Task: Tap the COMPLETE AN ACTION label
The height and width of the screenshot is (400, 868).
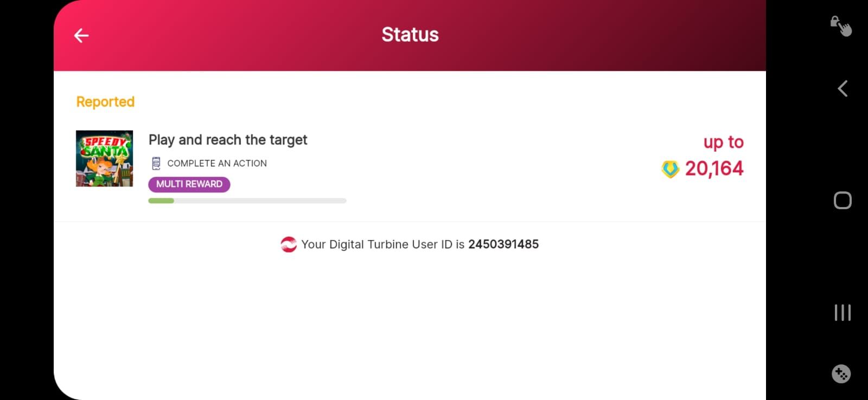Action: point(217,163)
